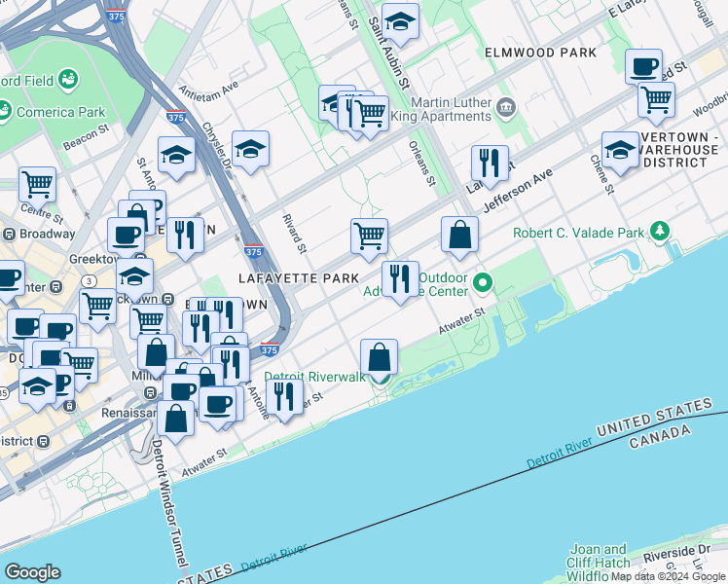The width and height of the screenshot is (728, 584).
Task: Open the school marker beside Chrysler Dr
Action: click(250, 149)
